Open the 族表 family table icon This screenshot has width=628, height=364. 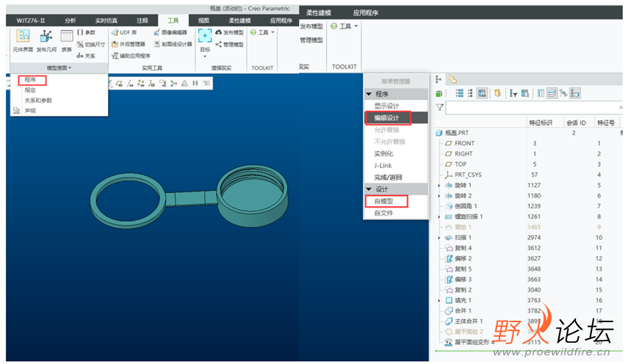point(67,40)
